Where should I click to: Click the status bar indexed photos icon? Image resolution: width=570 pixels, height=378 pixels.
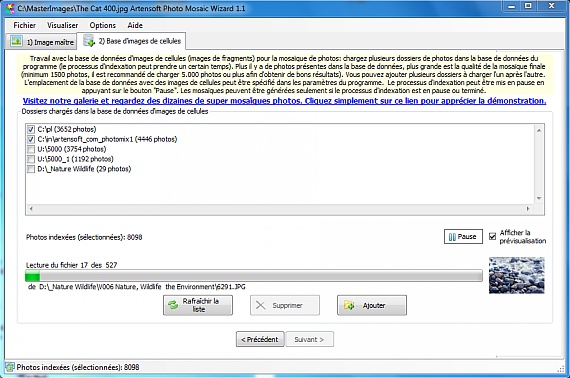click(10, 367)
